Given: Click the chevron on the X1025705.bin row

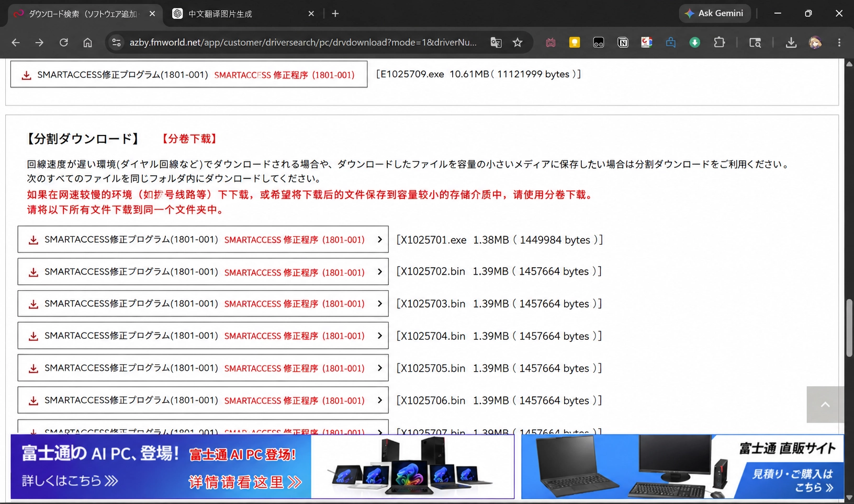Looking at the screenshot, I should point(380,368).
